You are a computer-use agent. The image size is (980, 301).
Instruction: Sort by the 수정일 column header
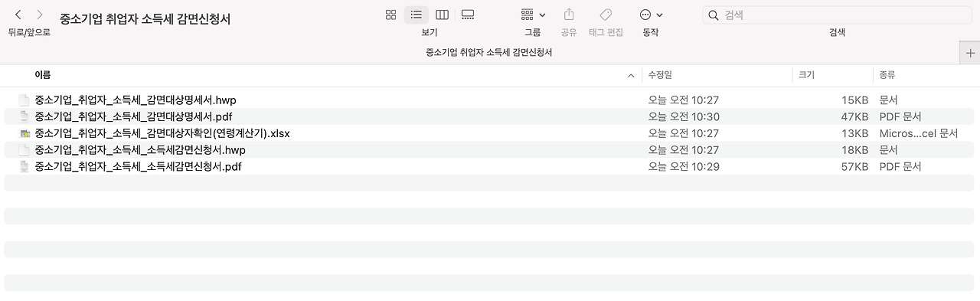coord(660,75)
